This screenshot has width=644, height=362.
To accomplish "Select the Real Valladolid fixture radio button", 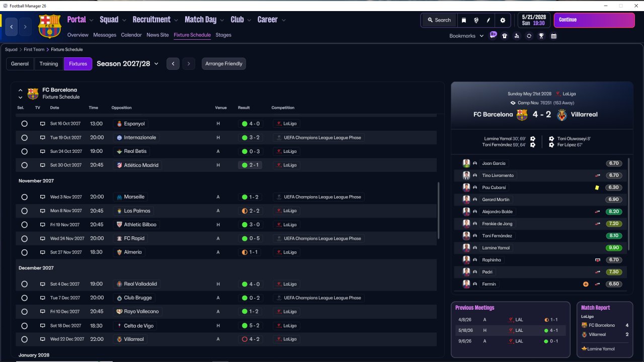I will pos(24,284).
